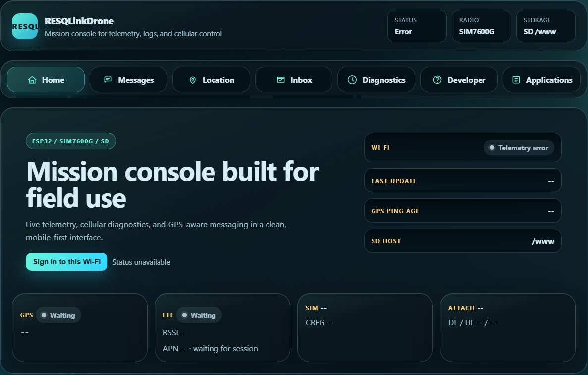Click the 'CREG --' text
Image resolution: width=588 pixels, height=375 pixels.
click(x=319, y=322)
